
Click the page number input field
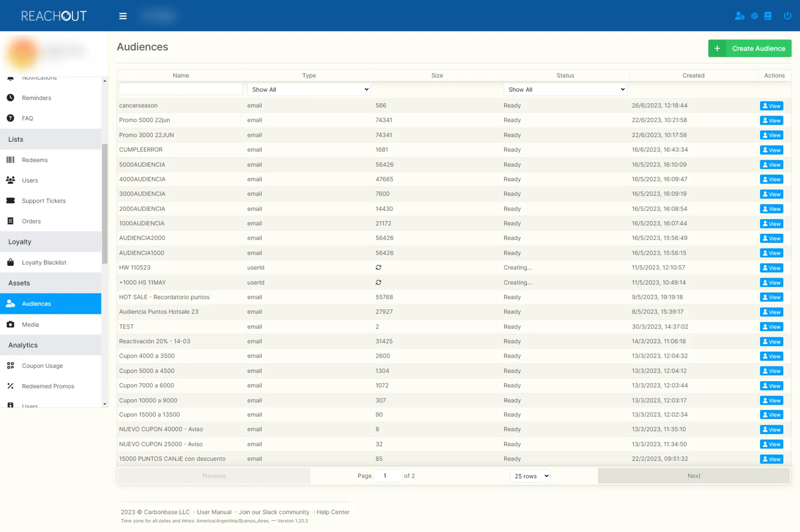(388, 476)
